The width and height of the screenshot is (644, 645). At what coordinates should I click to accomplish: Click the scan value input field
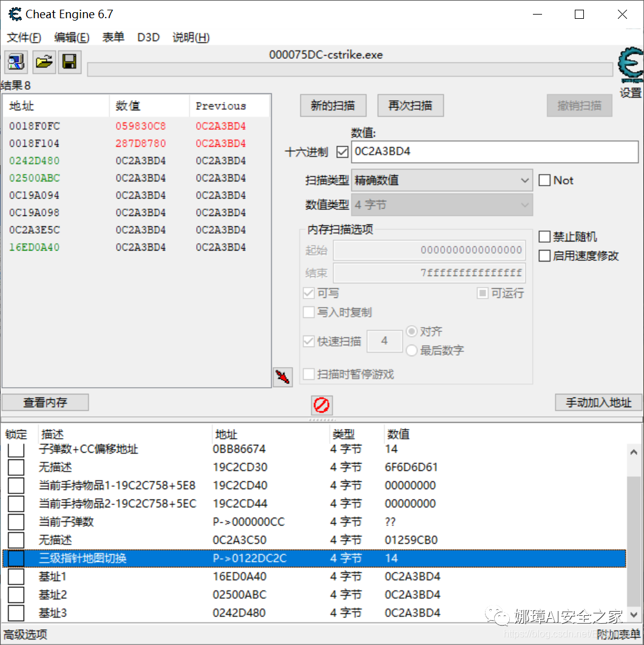point(495,152)
